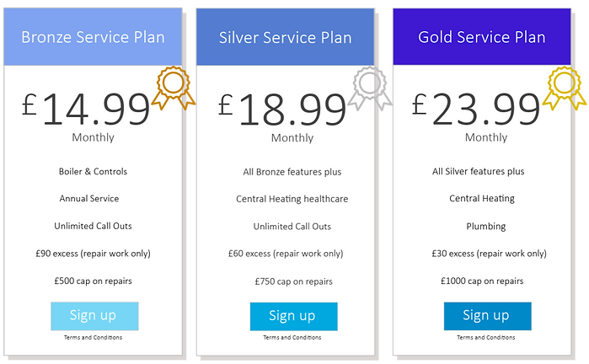
Task: Select the Silver Service Plan header
Action: pyautogui.click(x=286, y=37)
